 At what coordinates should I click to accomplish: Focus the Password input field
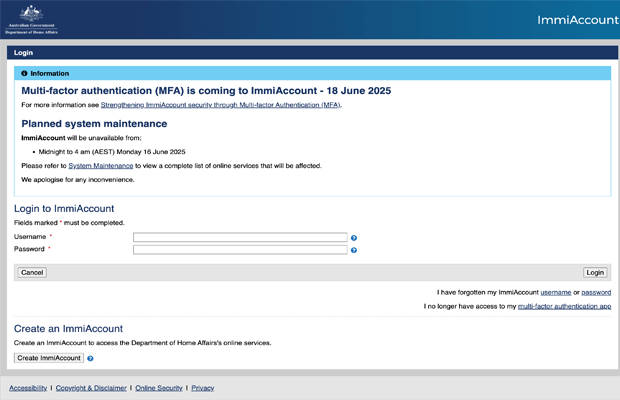[x=240, y=249]
